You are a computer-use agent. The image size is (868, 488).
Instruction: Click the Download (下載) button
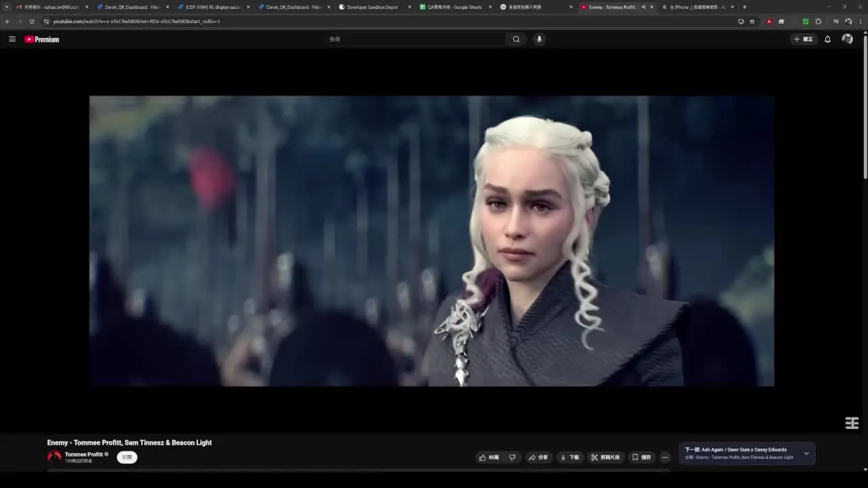570,457
